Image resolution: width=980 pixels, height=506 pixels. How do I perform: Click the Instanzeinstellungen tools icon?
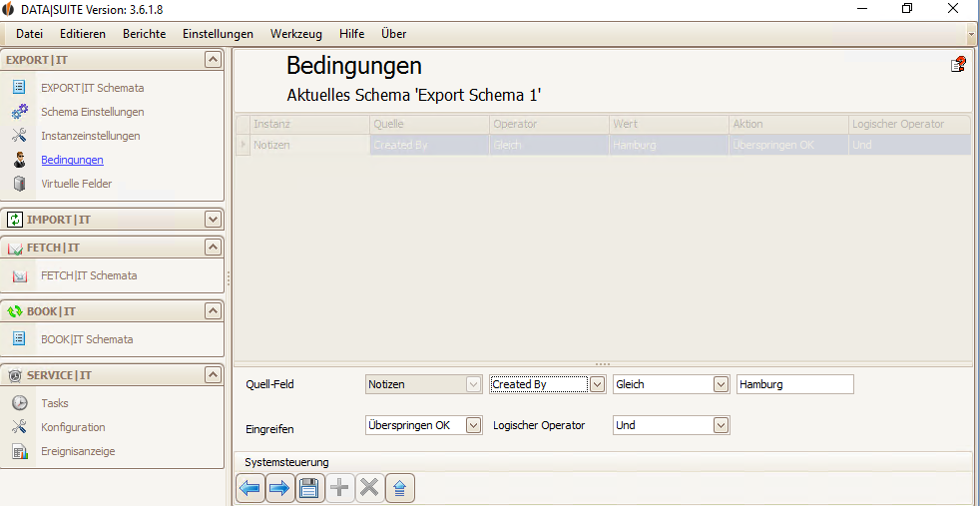coord(19,136)
